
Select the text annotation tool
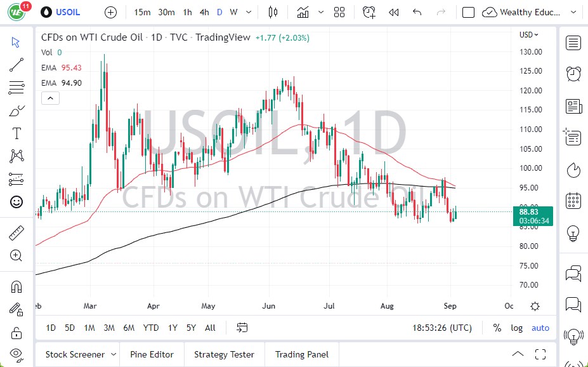(16, 133)
